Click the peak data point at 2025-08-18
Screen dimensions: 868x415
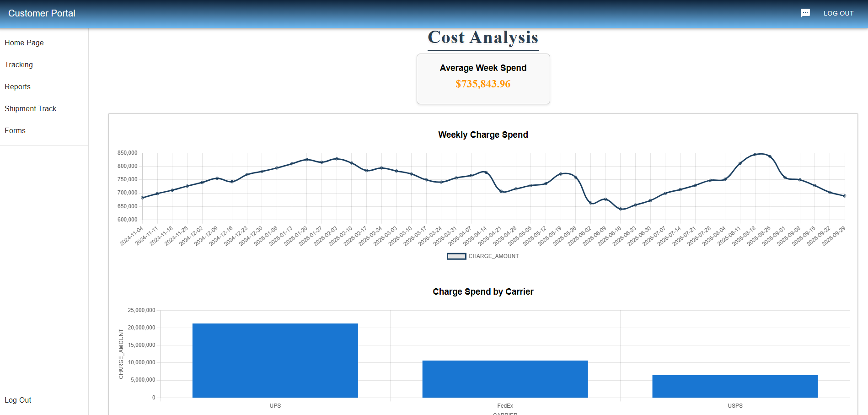click(755, 155)
